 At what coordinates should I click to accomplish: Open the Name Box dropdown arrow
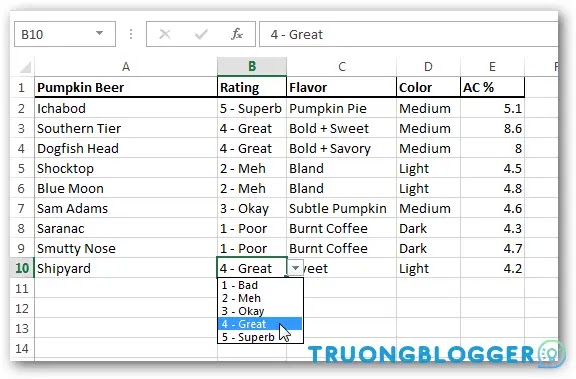point(99,33)
